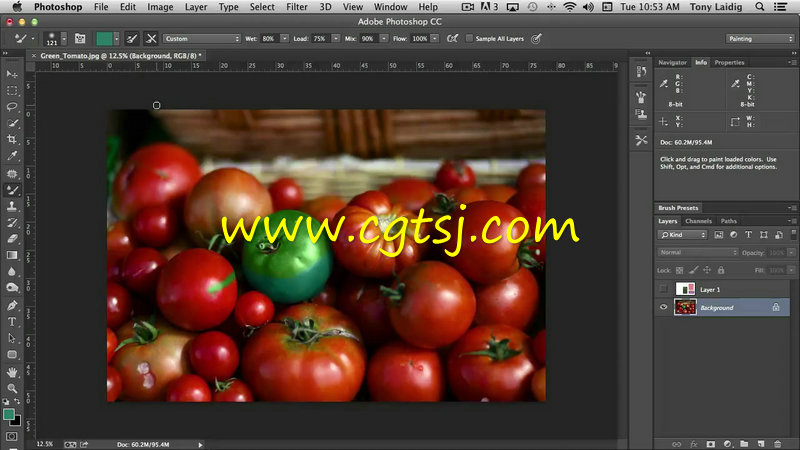Open the Image menu
This screenshot has height=450, width=800.
160,7
